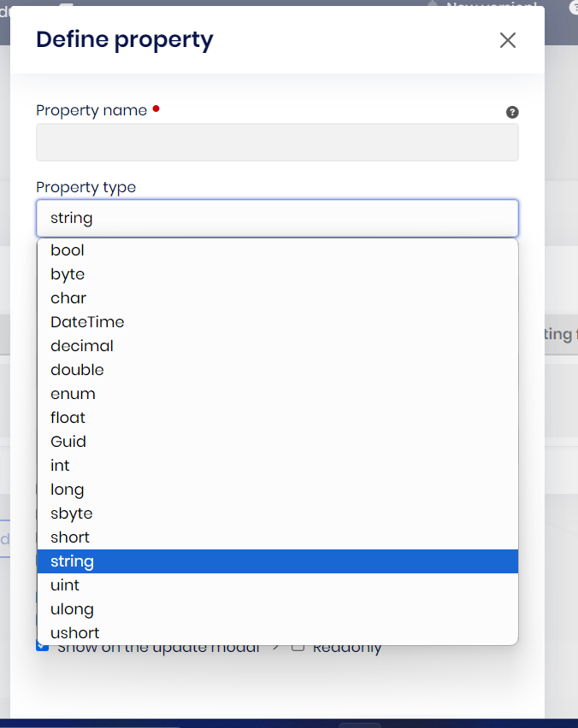Click the Property name input field
The height and width of the screenshot is (728, 578).
coord(277,143)
